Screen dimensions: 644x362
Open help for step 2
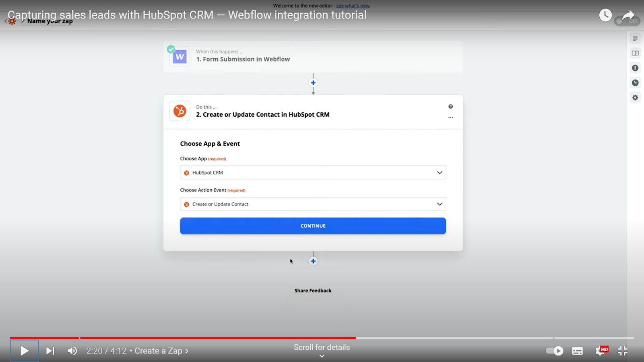[450, 107]
